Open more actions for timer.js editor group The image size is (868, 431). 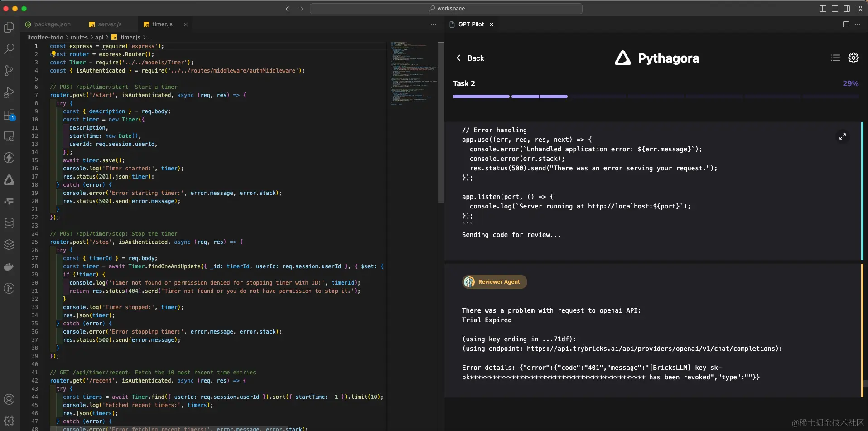point(434,24)
